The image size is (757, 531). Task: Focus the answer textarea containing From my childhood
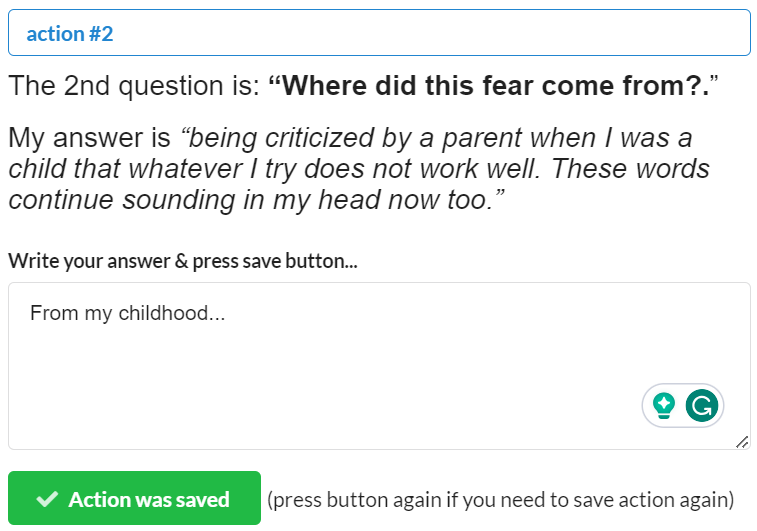point(379,366)
